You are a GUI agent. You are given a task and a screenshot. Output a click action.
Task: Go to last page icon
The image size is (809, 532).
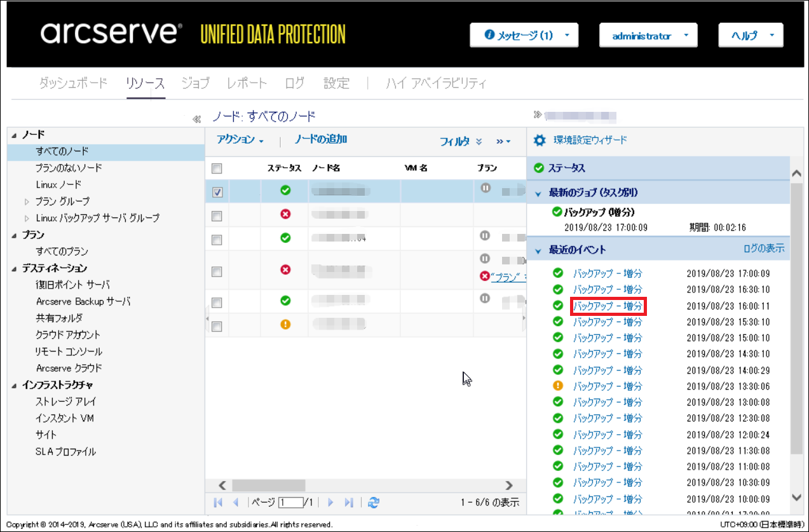tap(348, 502)
